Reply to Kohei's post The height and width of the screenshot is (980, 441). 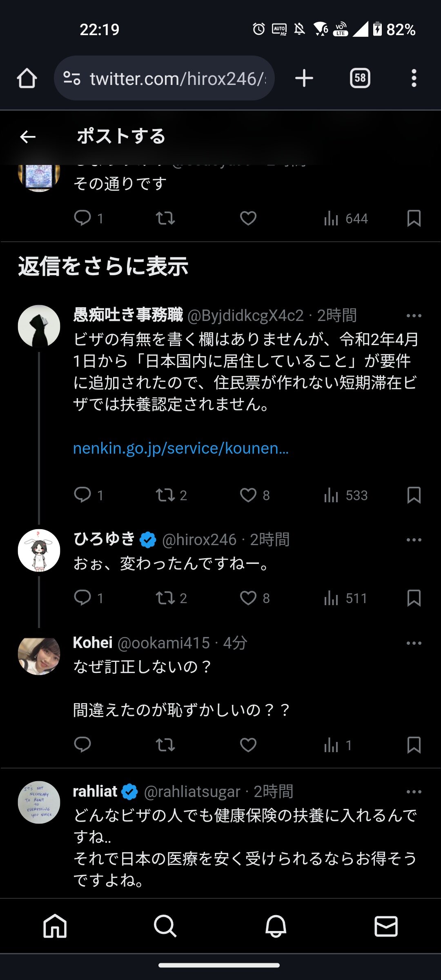point(82,745)
